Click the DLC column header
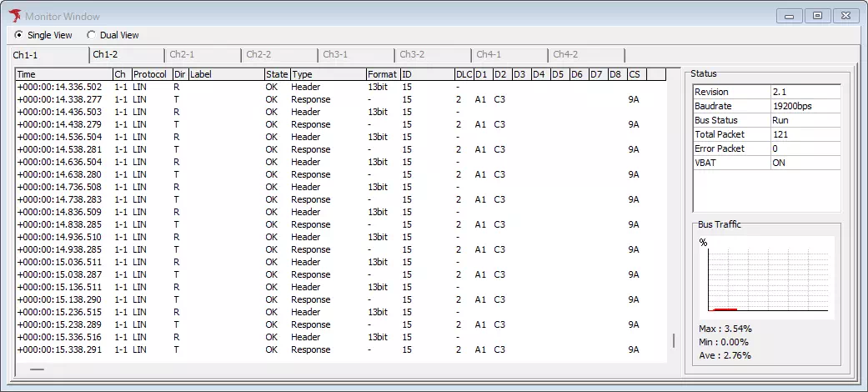868x392 pixels. click(x=463, y=74)
